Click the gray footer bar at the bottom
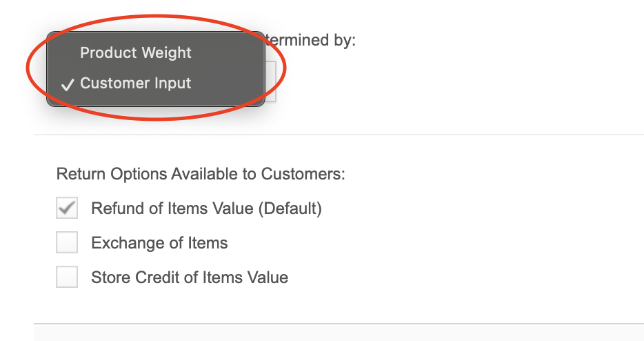Screen dimensions: 644x341 (x=339, y=332)
